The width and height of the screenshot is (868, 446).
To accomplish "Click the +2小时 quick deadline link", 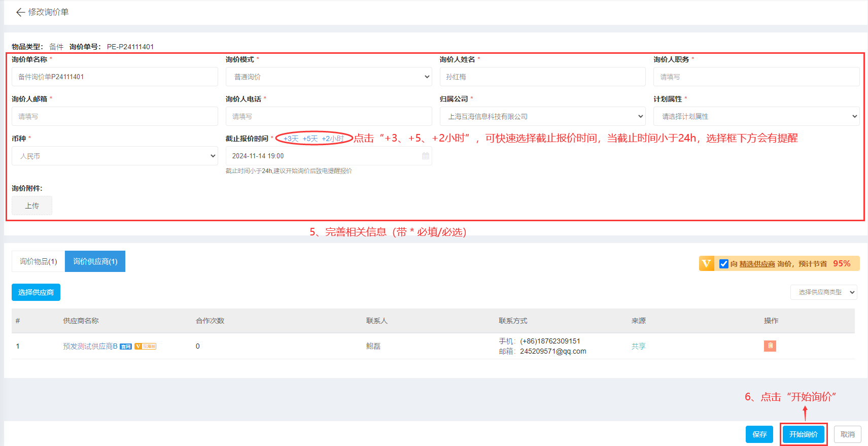I will point(333,139).
